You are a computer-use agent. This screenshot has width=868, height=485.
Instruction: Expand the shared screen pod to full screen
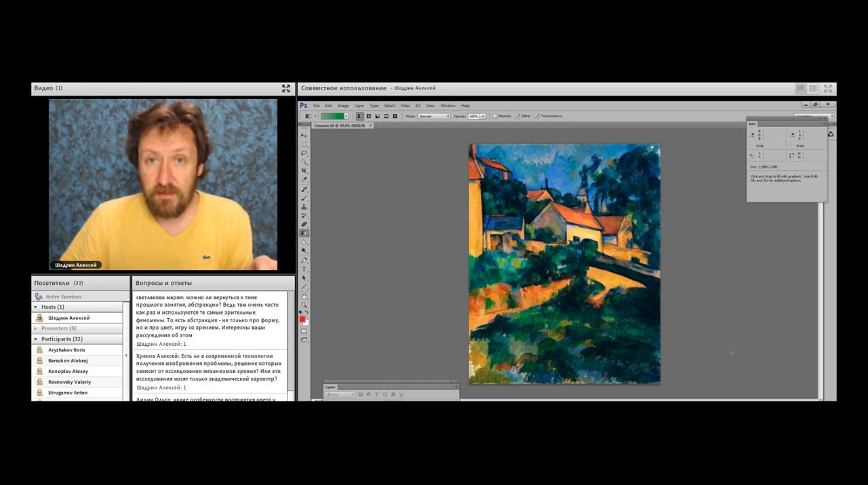click(828, 88)
